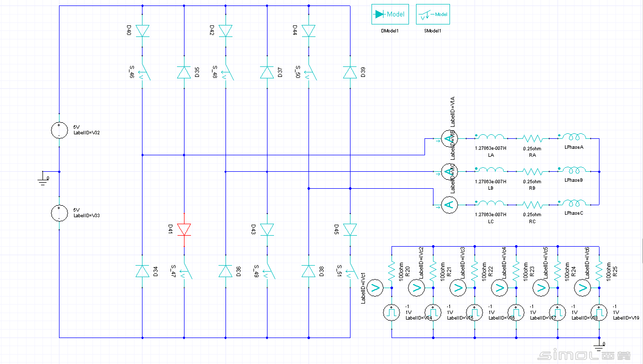Select diode D42 in the schematic

tap(225, 31)
